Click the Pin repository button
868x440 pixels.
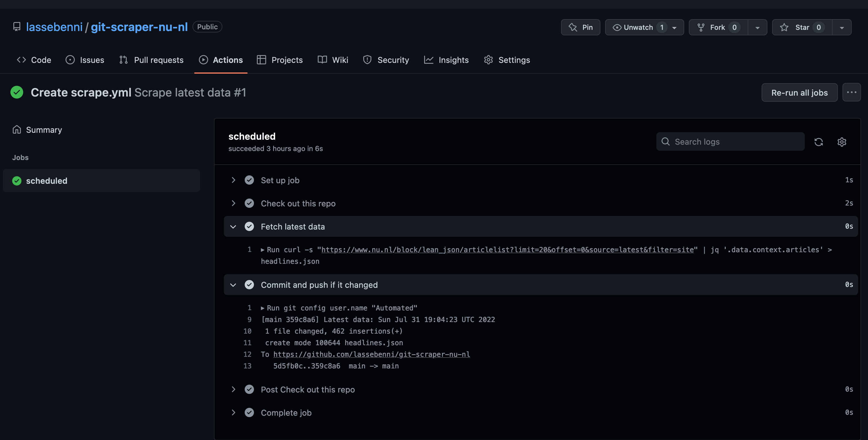(580, 27)
